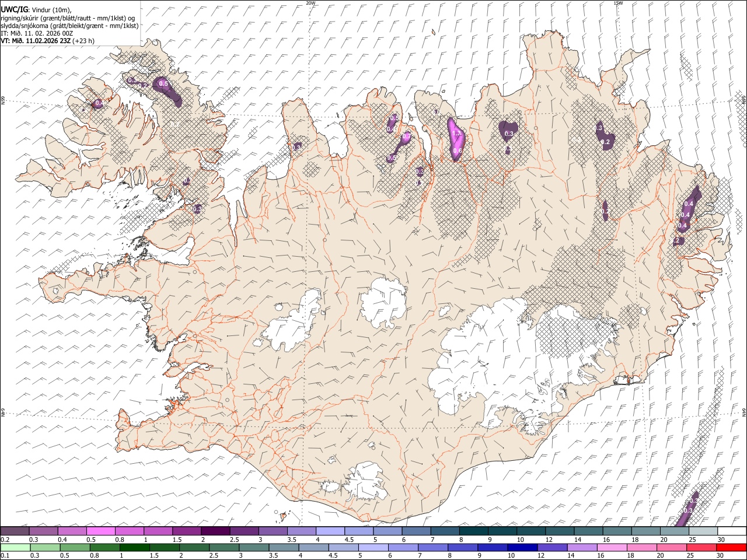Click the lightest green 0.1 swatch in lower legend
Image resolution: width=747 pixels, height=560 pixels.
(16, 547)
